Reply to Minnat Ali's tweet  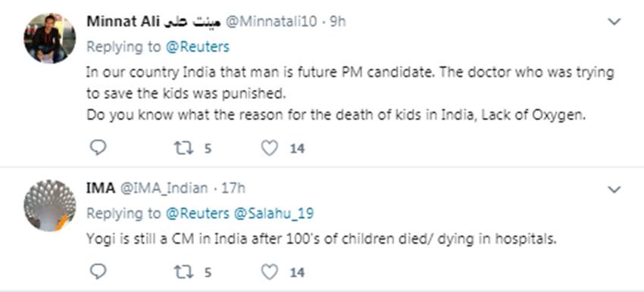click(x=98, y=148)
